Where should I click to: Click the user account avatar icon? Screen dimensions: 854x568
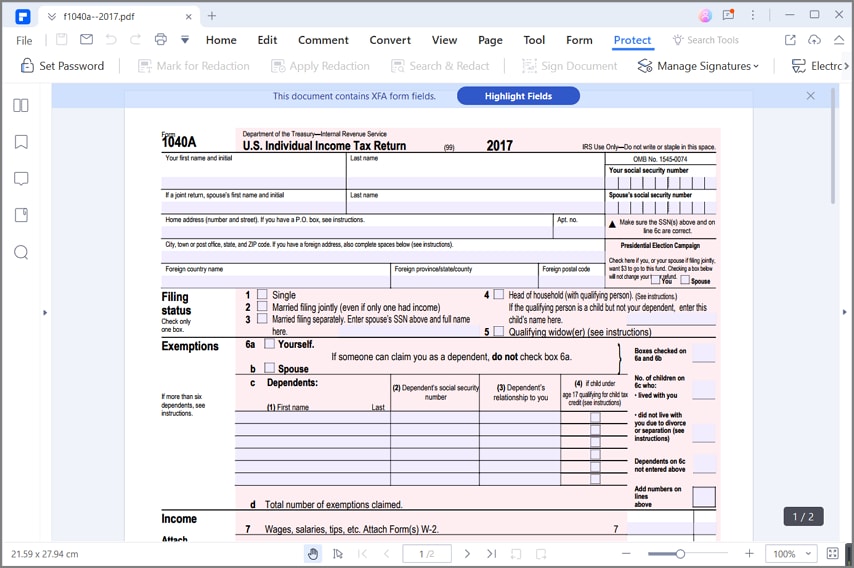(x=705, y=16)
